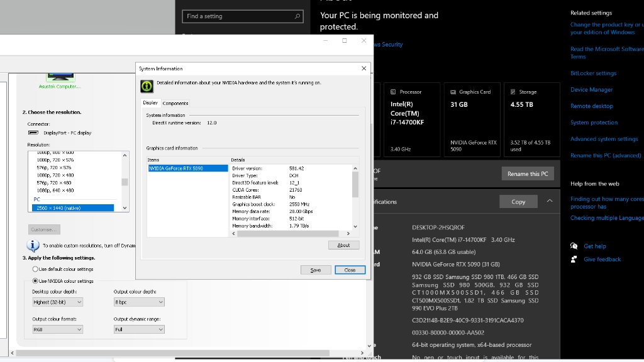Click the blue info icon about custom resolutions

(33, 245)
